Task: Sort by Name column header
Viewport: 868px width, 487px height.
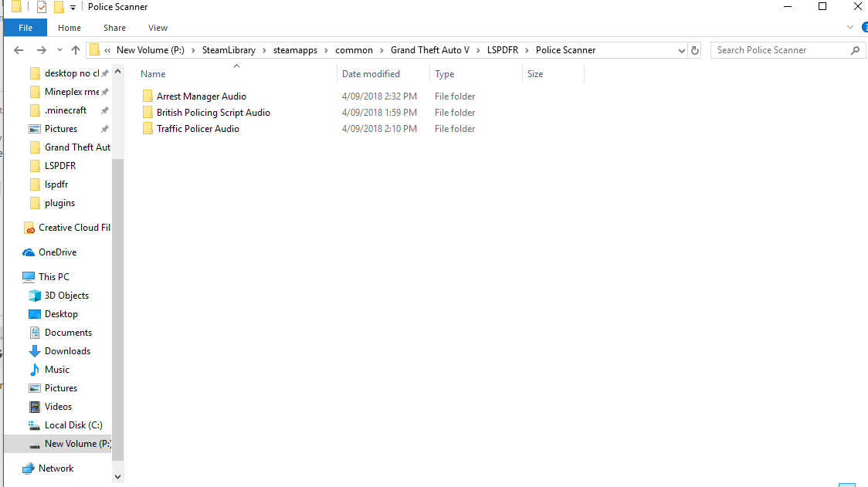Action: (x=153, y=74)
